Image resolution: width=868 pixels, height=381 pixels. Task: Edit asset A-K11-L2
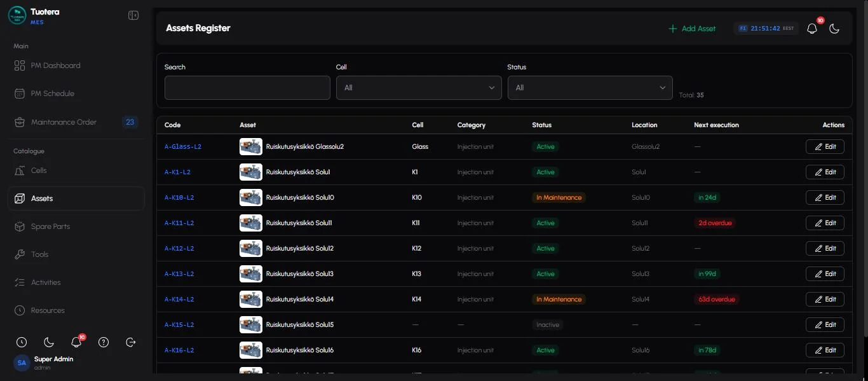click(x=825, y=223)
